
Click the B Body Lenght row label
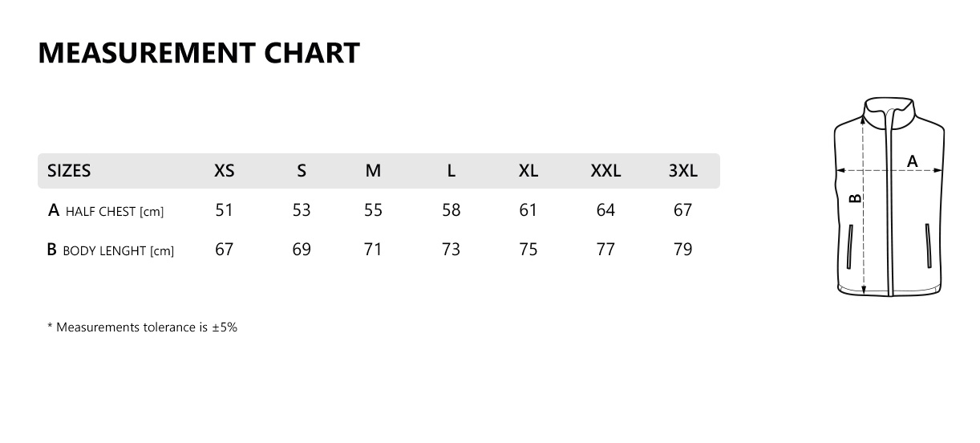(x=111, y=250)
